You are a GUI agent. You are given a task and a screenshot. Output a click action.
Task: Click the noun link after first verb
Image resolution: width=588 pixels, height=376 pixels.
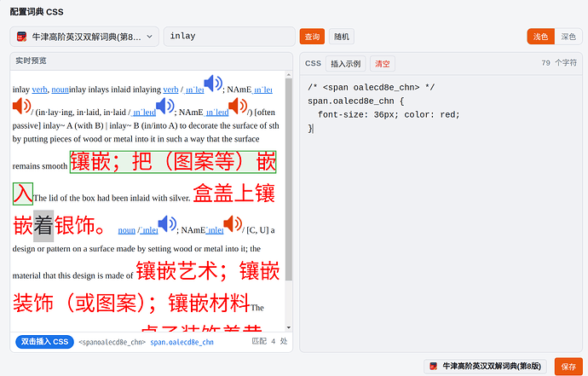coord(60,90)
